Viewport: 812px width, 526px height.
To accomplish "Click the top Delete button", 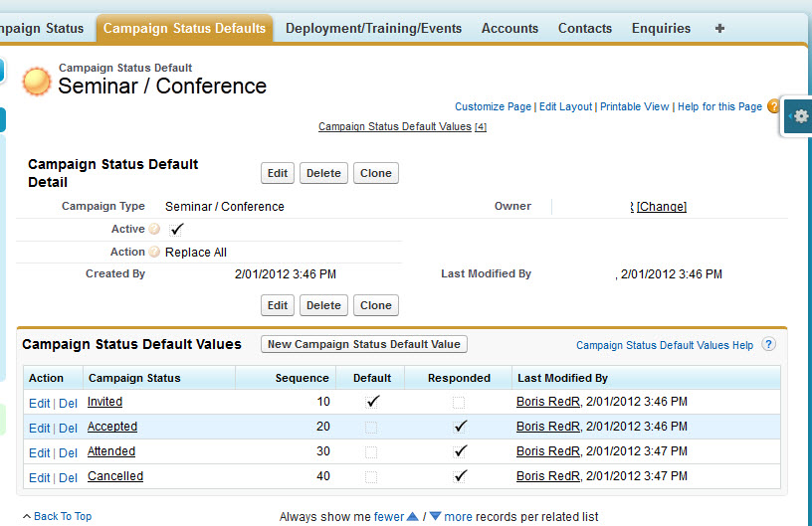I will pyautogui.click(x=323, y=173).
